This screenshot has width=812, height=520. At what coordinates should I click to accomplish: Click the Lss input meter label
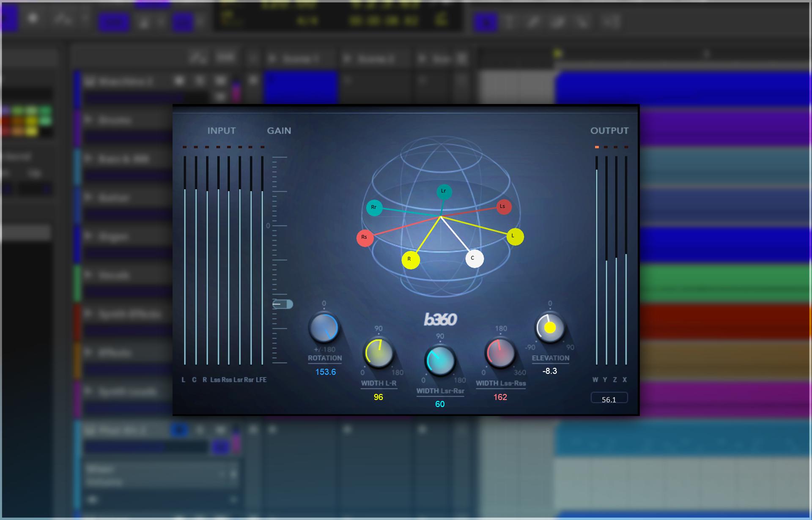(215, 380)
